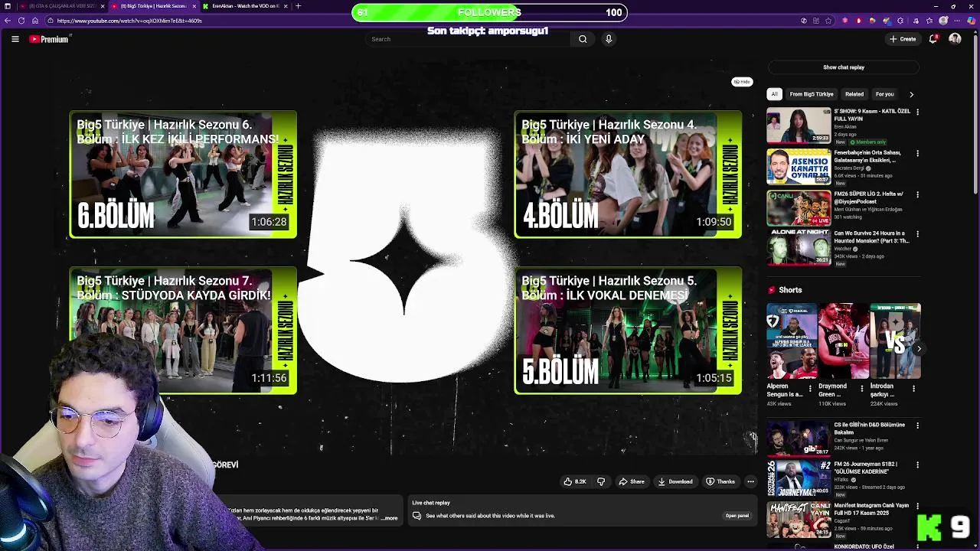Open browser profile avatar in toolbar
Screen dimensions: 980x551
click(944, 21)
